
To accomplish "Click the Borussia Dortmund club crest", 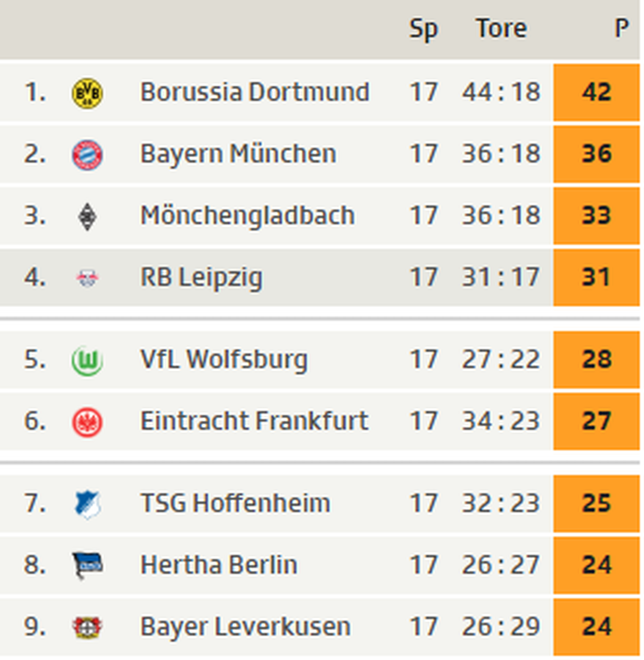I will (x=87, y=93).
